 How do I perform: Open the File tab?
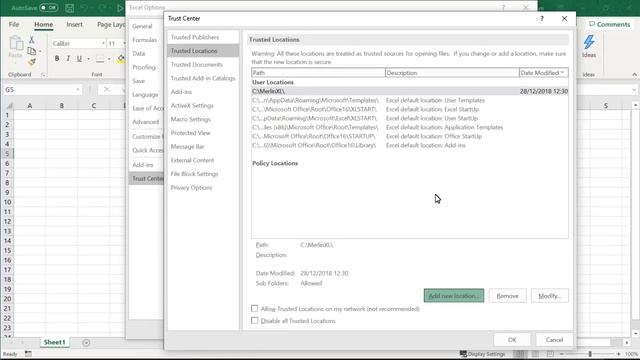point(14,24)
